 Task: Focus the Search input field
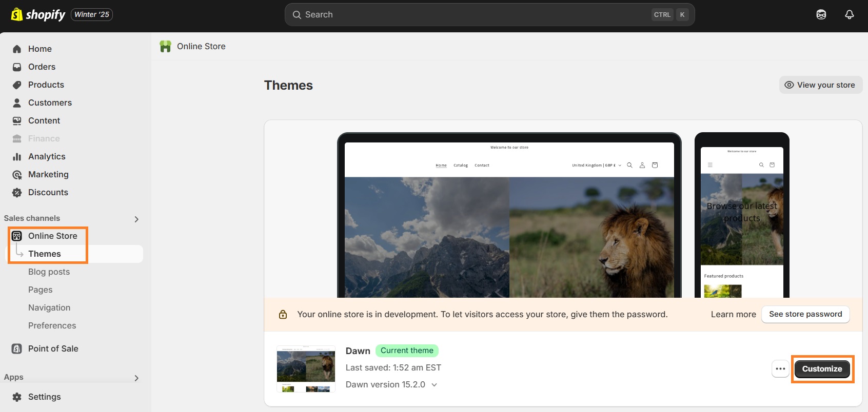tap(489, 15)
